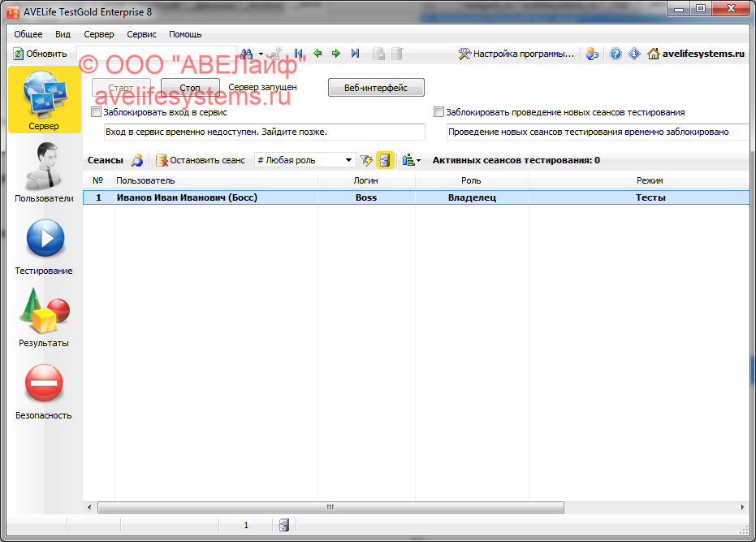Image resolution: width=756 pixels, height=542 pixels.
Task: Check Заблокировать проведение новых сеансов тестирования
Action: (x=438, y=111)
